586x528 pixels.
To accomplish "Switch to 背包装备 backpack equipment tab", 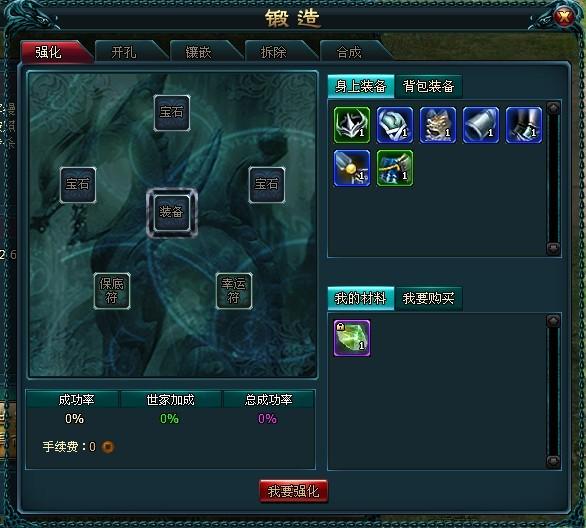I will (x=428, y=86).
